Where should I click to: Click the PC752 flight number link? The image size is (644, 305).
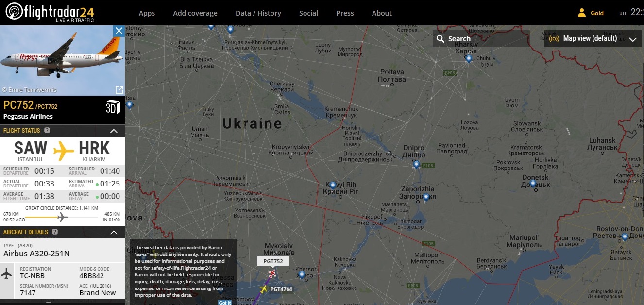pyautogui.click(x=18, y=105)
